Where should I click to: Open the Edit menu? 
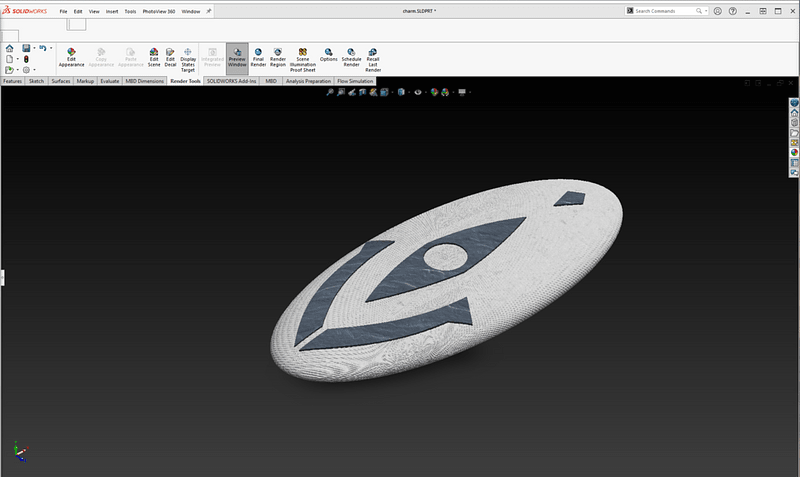tap(78, 11)
